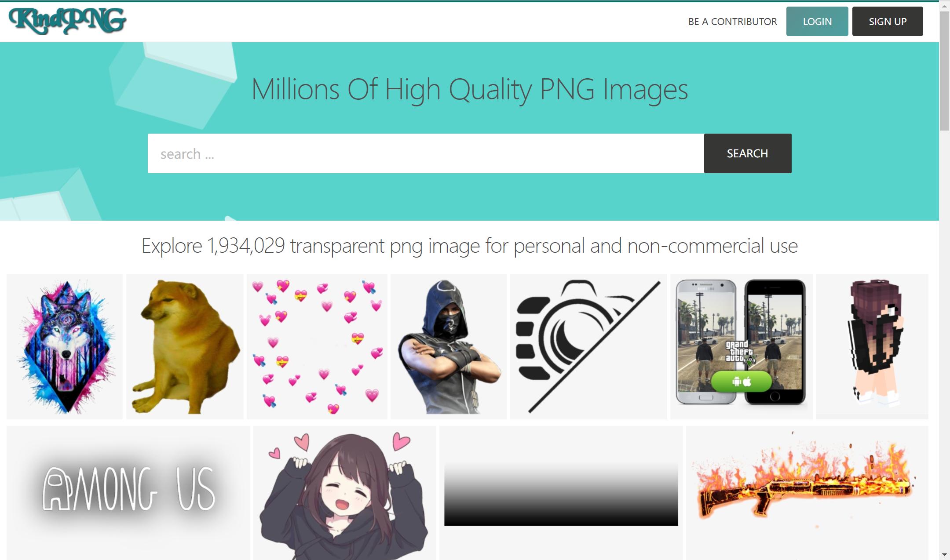
Task: Open the Be A Contributor link
Action: 732,22
